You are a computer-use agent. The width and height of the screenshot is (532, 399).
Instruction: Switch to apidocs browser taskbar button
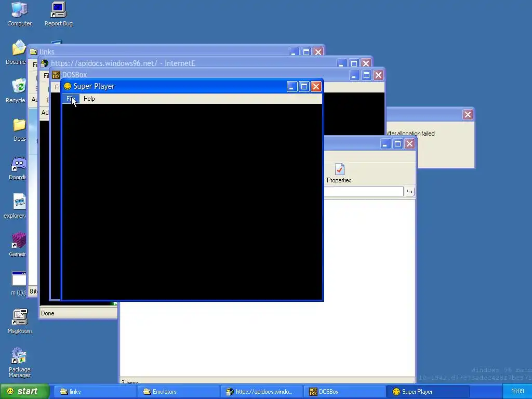261,392
